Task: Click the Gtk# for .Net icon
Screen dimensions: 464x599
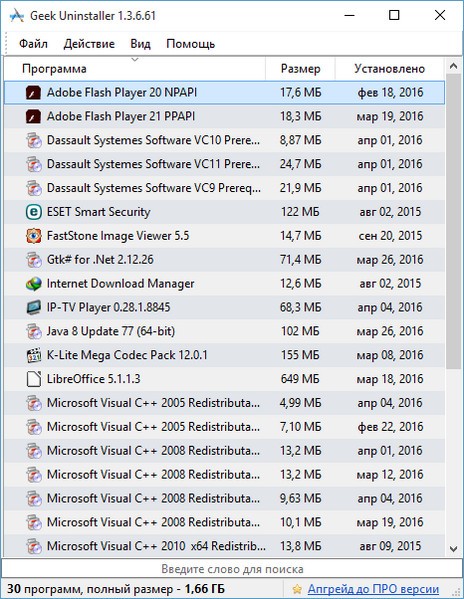Action: [33, 260]
